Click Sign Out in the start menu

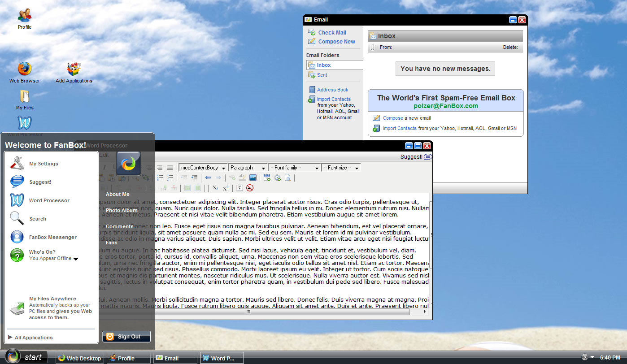tap(126, 337)
